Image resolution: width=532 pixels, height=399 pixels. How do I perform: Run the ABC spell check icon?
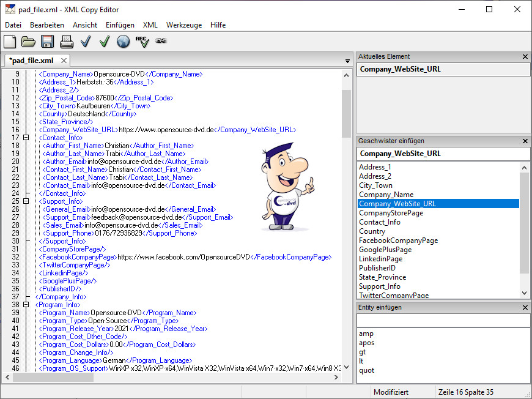click(142, 42)
